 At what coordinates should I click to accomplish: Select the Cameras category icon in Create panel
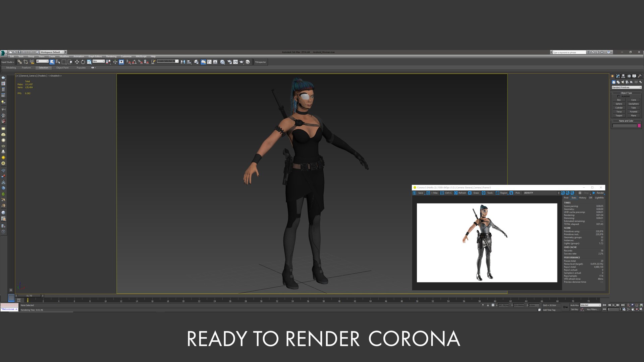pos(627,82)
